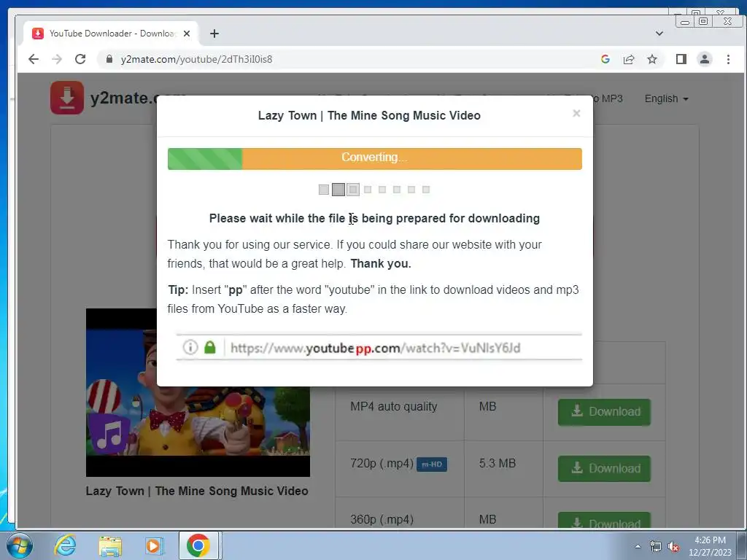Screen dimensions: 747x560
Task: Click the '720p (.mp4)' label
Action: [x=382, y=463]
